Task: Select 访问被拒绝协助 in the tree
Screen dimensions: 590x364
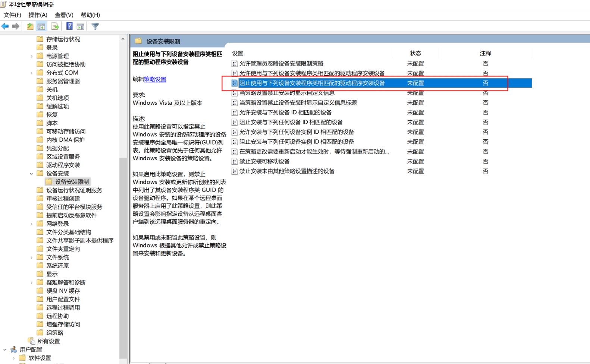Action: (66, 64)
